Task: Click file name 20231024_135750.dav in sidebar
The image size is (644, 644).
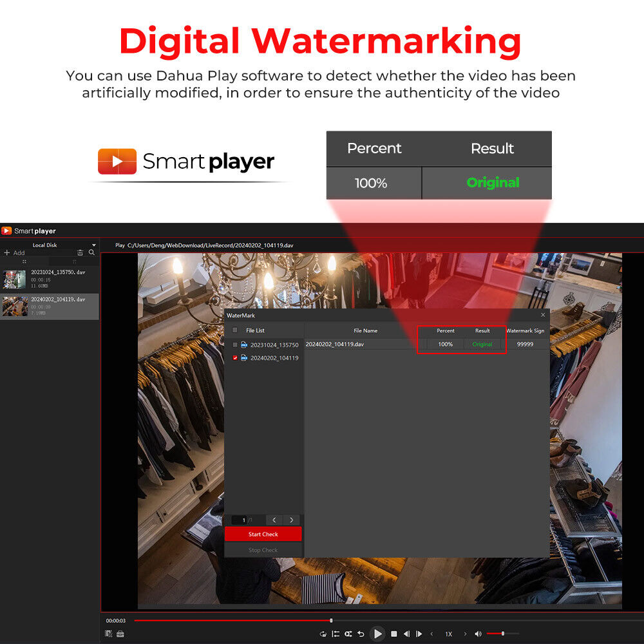Action: pos(58,272)
